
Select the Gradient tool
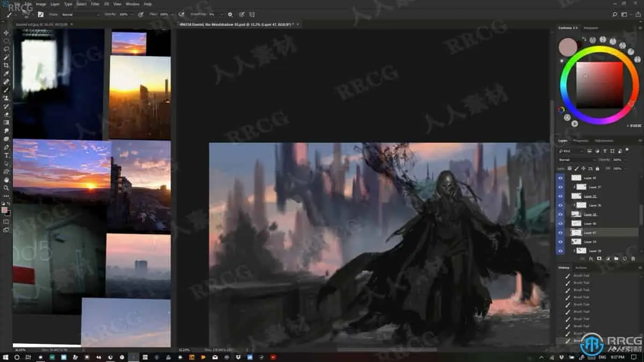tap(6, 122)
